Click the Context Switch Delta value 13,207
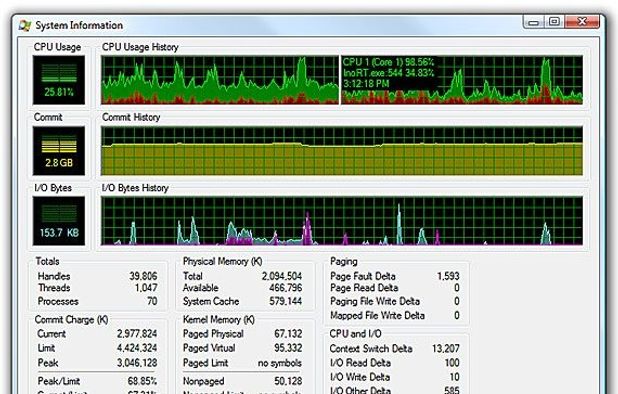The image size is (618, 394). (x=446, y=349)
